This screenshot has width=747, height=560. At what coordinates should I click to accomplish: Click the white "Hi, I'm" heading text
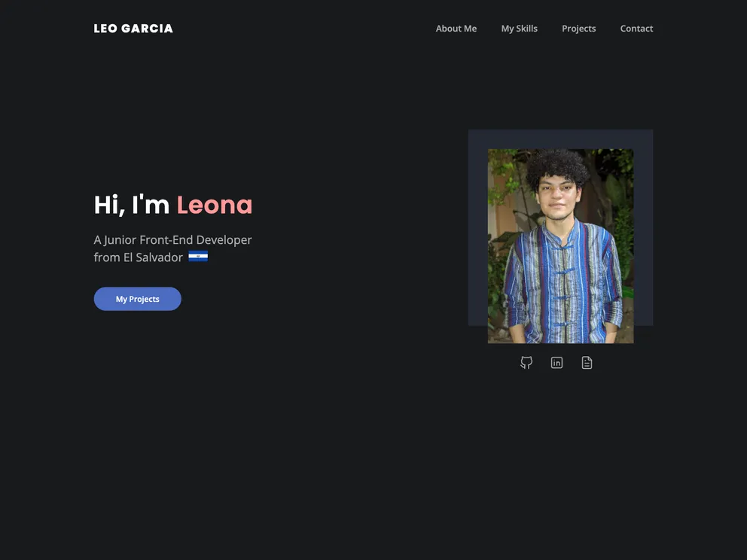click(132, 205)
